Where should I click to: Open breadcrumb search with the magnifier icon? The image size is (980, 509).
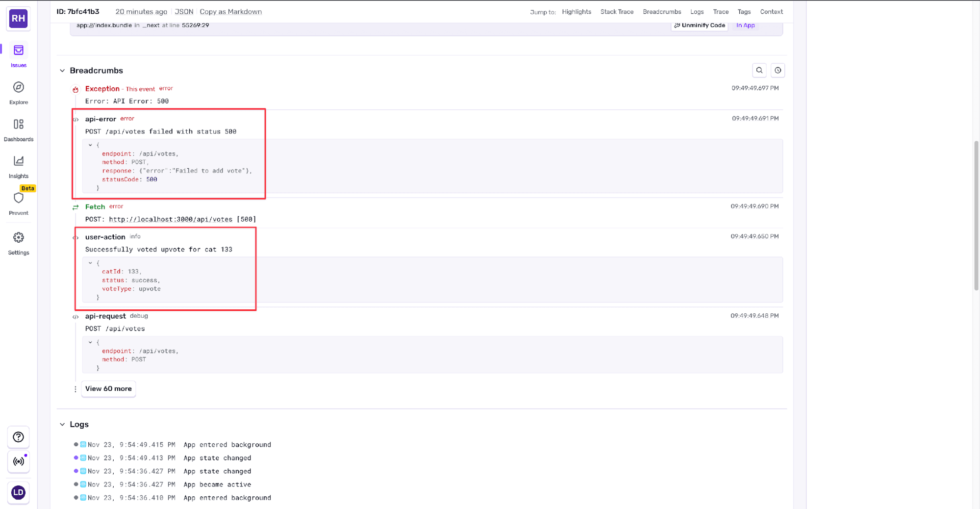click(x=759, y=70)
